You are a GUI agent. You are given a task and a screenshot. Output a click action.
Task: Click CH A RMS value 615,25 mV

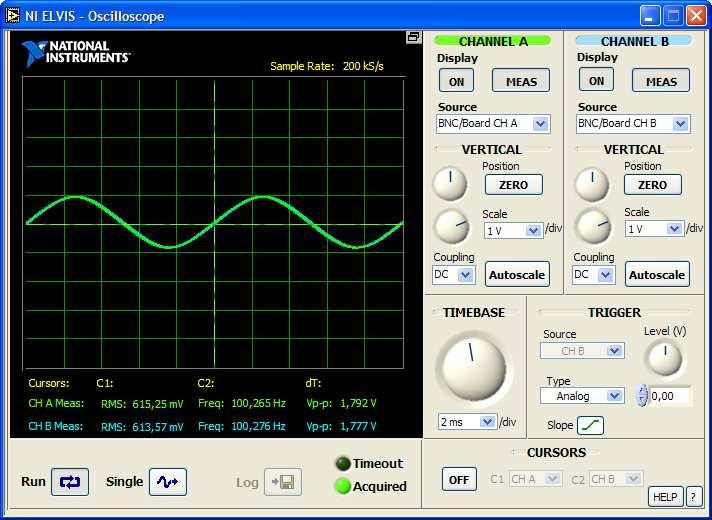158,404
